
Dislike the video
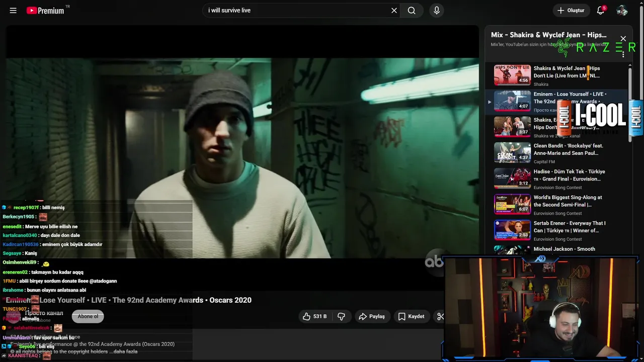tap(342, 316)
